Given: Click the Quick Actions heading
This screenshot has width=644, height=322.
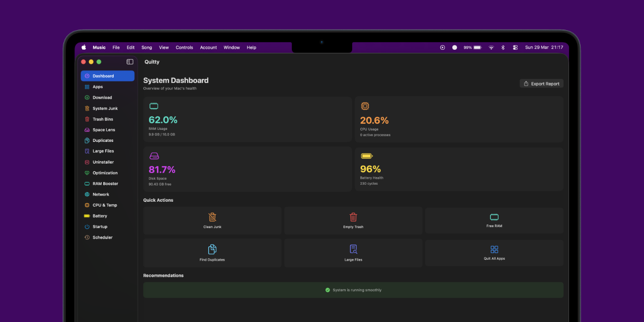Looking at the screenshot, I should pos(158,200).
